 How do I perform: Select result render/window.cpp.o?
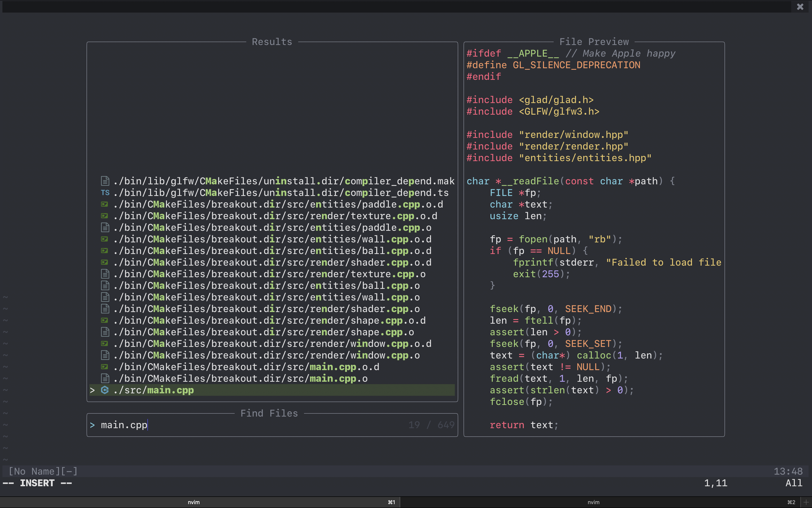click(x=272, y=355)
